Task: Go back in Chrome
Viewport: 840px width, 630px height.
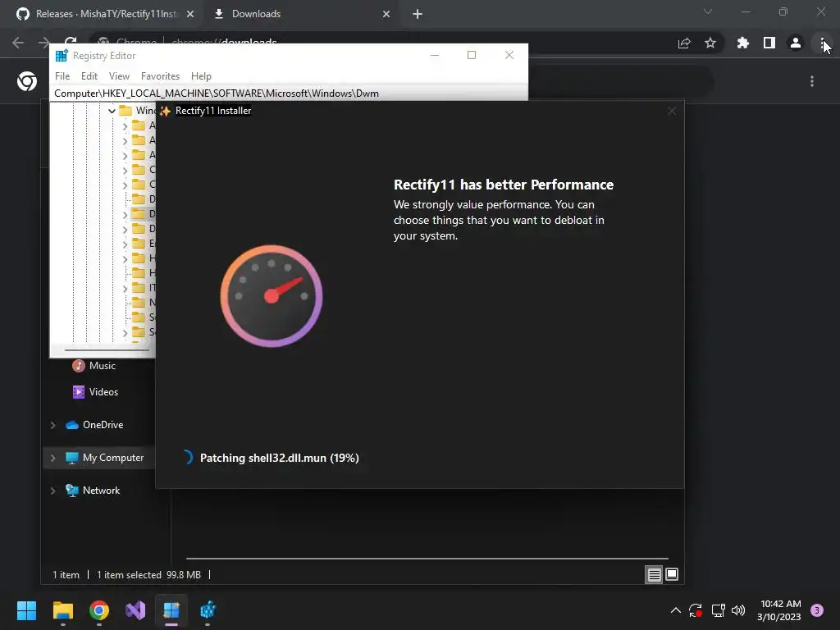Action: click(18, 43)
